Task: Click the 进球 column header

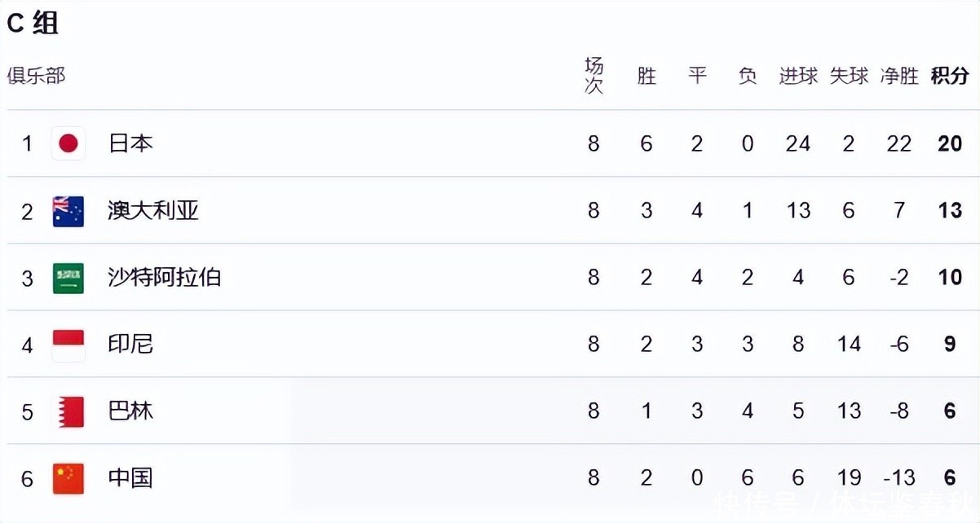Action: [798, 77]
